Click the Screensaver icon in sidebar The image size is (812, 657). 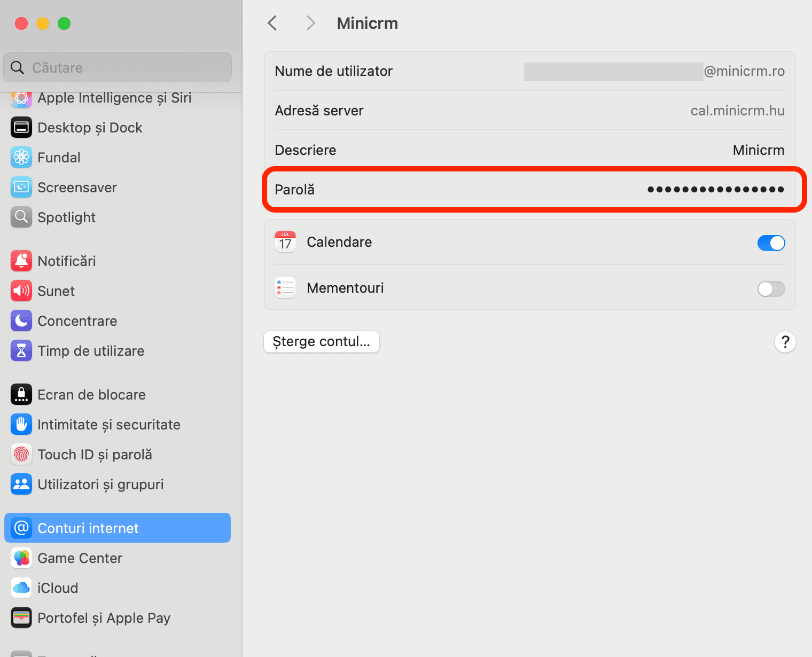pyautogui.click(x=21, y=187)
